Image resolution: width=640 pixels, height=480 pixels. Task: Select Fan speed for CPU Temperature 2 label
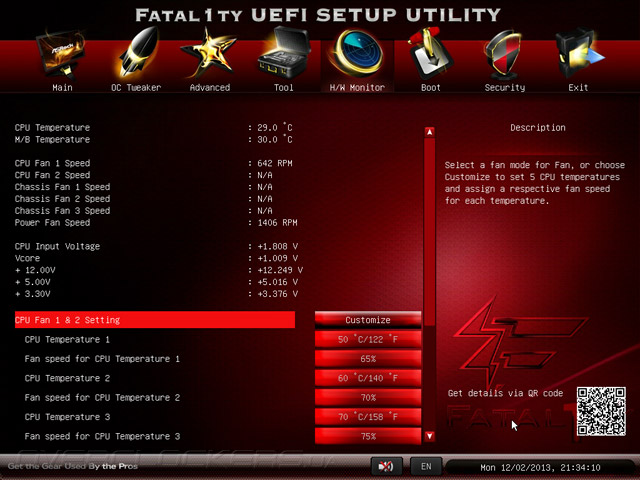pyautogui.click(x=102, y=398)
